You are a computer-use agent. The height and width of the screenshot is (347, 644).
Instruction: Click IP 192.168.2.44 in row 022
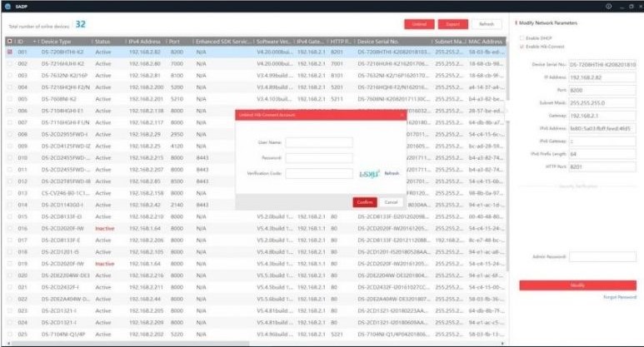[x=145, y=299]
